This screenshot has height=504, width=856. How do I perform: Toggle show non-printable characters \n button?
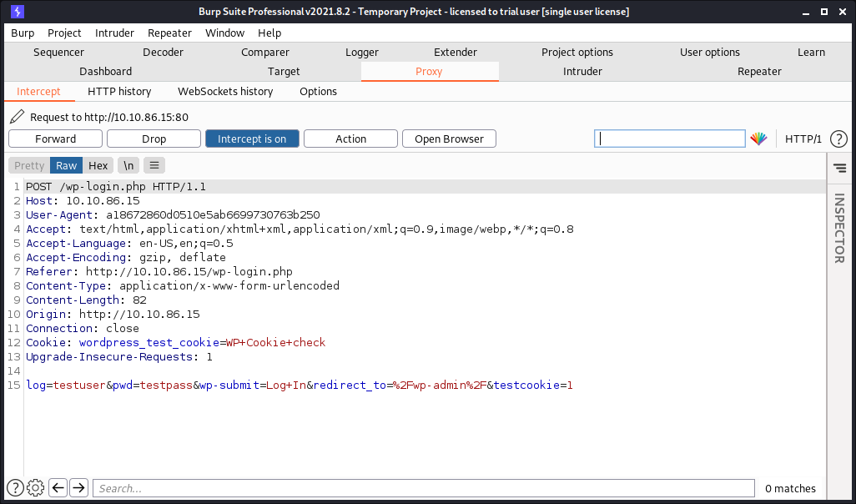(x=128, y=165)
